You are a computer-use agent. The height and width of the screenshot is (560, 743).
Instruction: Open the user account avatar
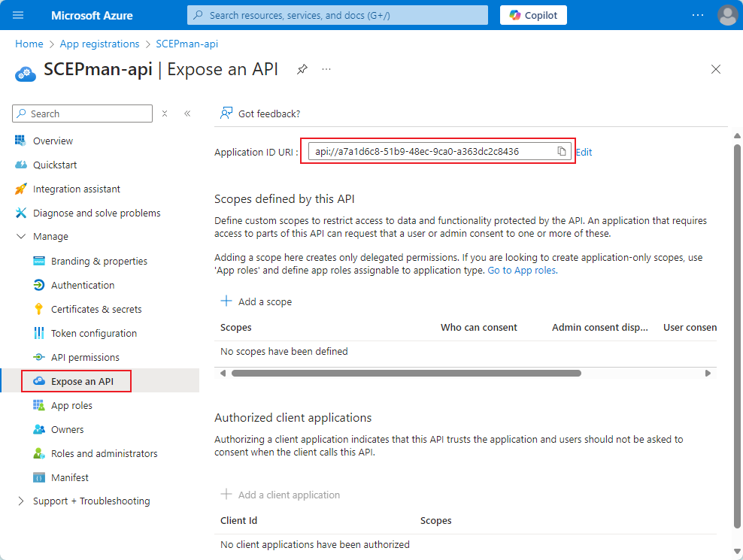click(x=727, y=15)
